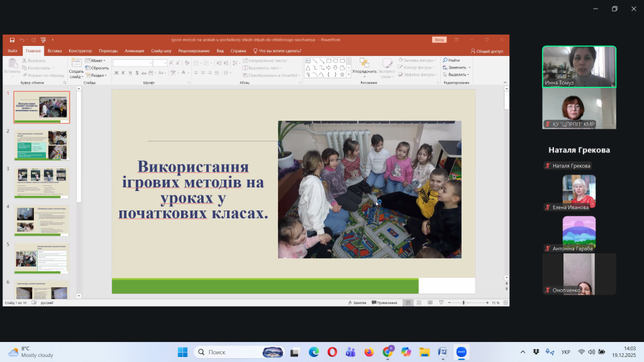
Task: Click the zoom slider in status bar
Action: pos(464,302)
